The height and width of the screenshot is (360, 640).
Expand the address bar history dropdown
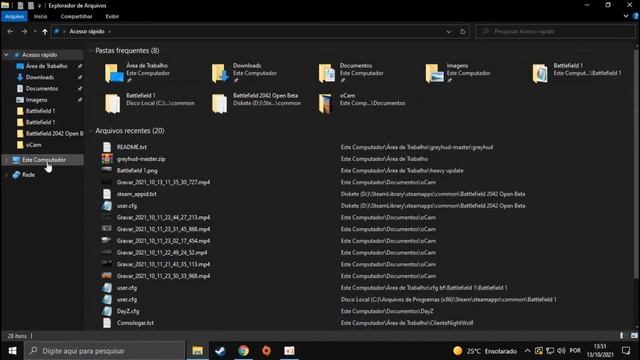(x=449, y=31)
